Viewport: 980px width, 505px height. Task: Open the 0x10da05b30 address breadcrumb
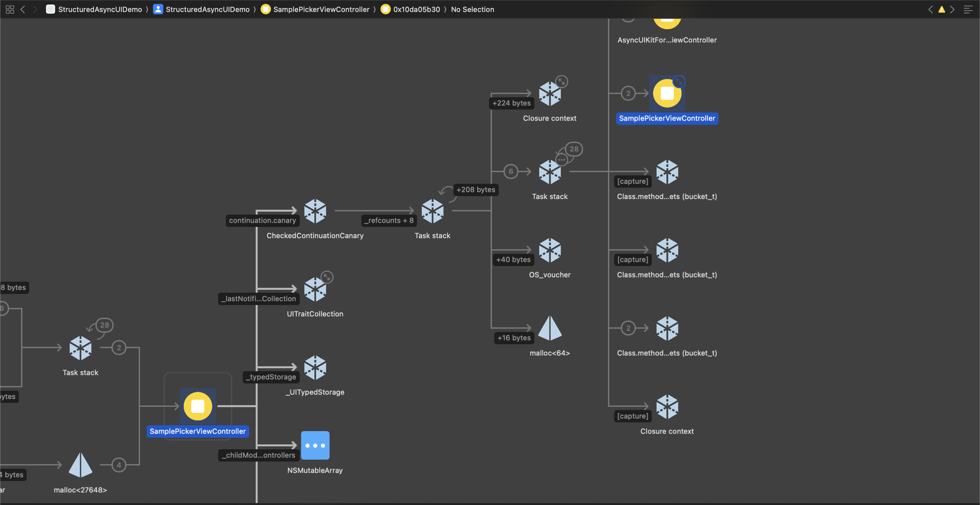[x=411, y=9]
